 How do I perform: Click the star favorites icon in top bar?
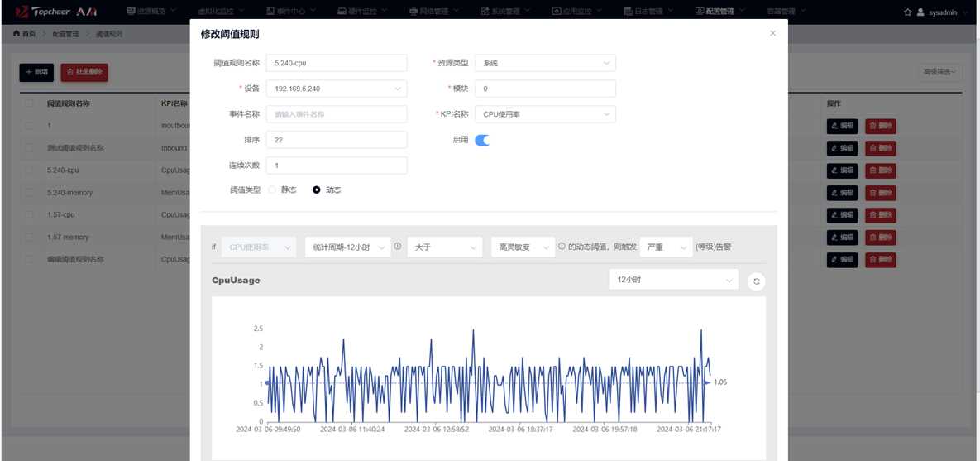(x=907, y=12)
